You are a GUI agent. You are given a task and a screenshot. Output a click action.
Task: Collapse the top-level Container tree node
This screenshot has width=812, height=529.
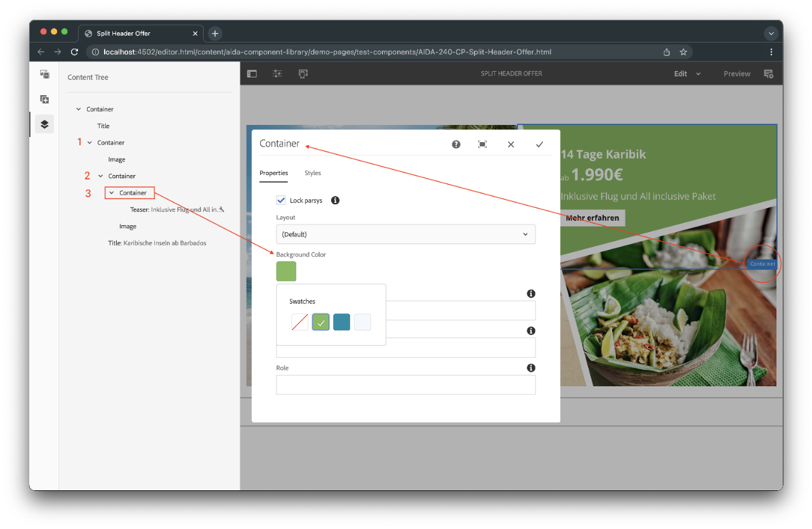(79, 109)
